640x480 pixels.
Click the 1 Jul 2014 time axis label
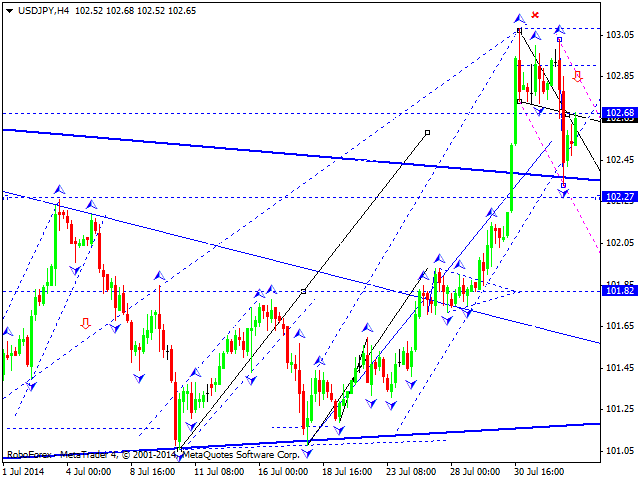point(24,472)
